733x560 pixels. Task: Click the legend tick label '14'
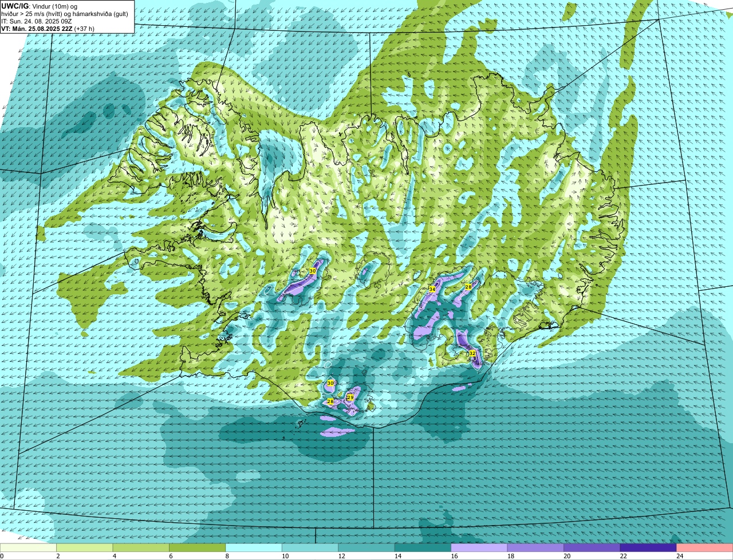[398, 556]
